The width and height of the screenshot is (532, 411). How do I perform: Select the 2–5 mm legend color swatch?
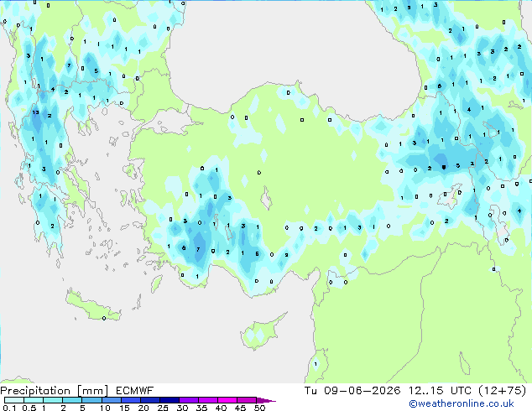coord(72,400)
